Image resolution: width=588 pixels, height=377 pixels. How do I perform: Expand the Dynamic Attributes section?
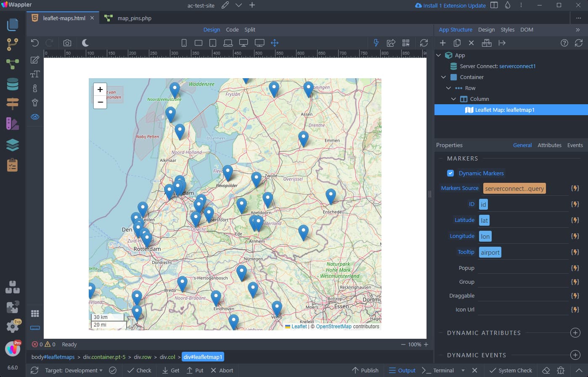click(575, 332)
